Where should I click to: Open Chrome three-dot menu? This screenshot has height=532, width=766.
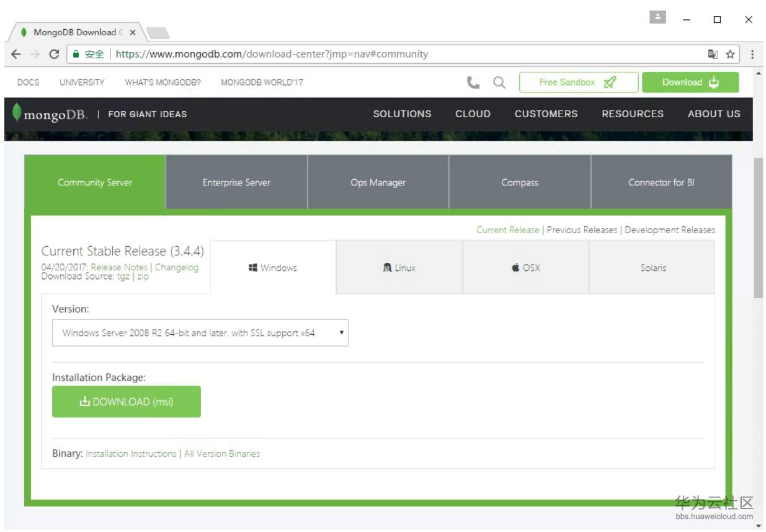(752, 54)
